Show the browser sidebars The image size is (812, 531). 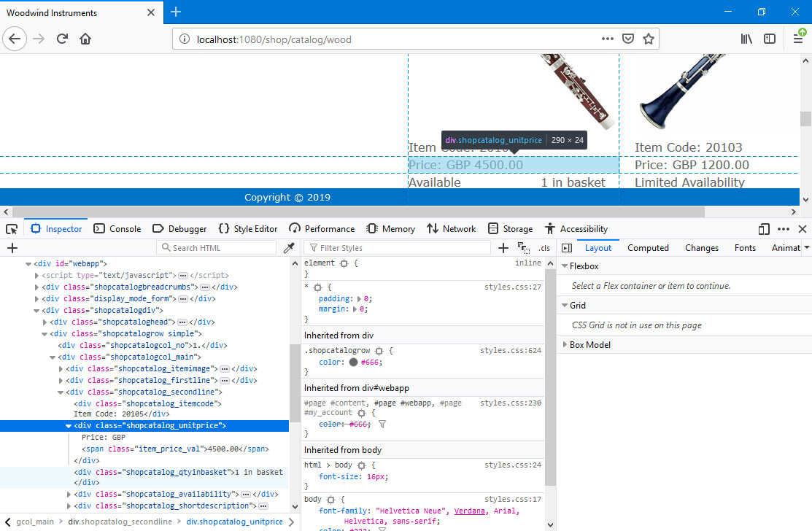pyautogui.click(x=770, y=39)
